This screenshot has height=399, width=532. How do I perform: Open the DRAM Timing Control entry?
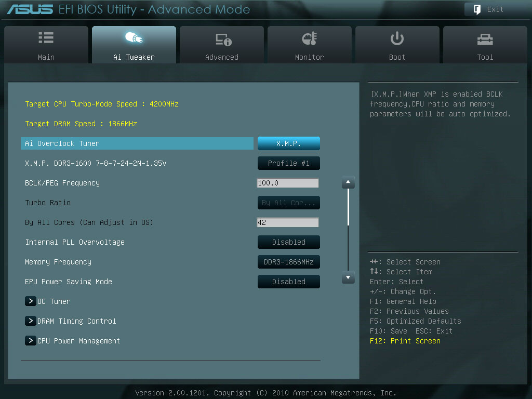(77, 321)
